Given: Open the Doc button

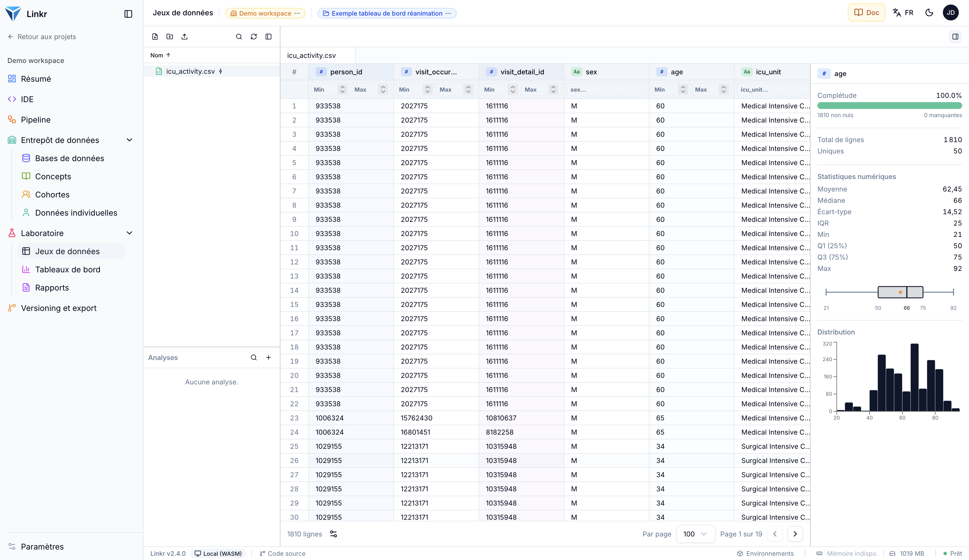Looking at the screenshot, I should [866, 13].
